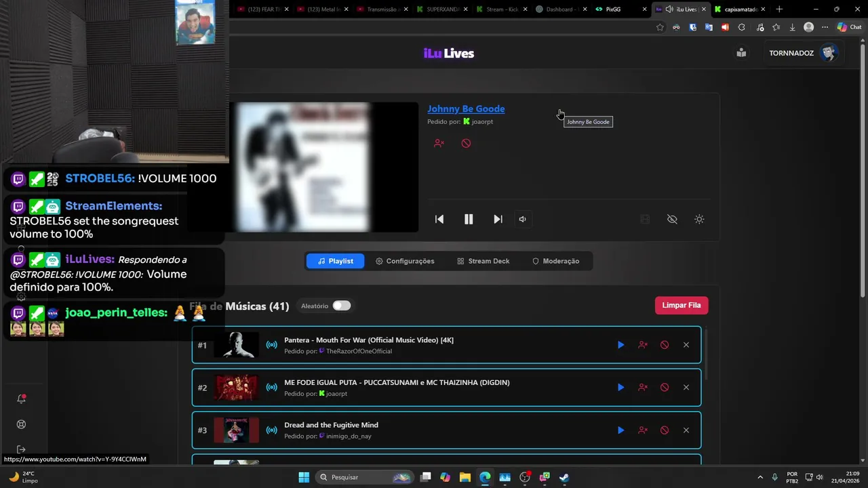The image size is (868, 488).
Task: Block the Pantera - Mouth For War song
Action: coord(665,345)
